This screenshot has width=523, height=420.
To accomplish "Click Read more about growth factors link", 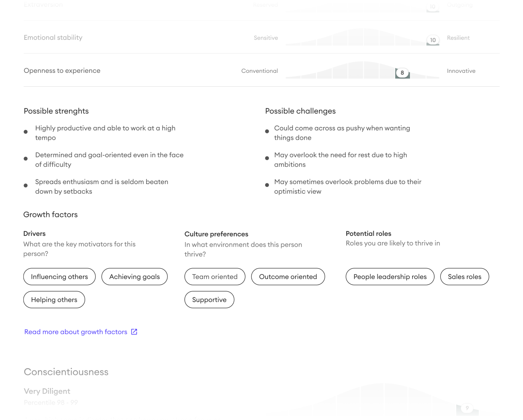I will pos(76,332).
